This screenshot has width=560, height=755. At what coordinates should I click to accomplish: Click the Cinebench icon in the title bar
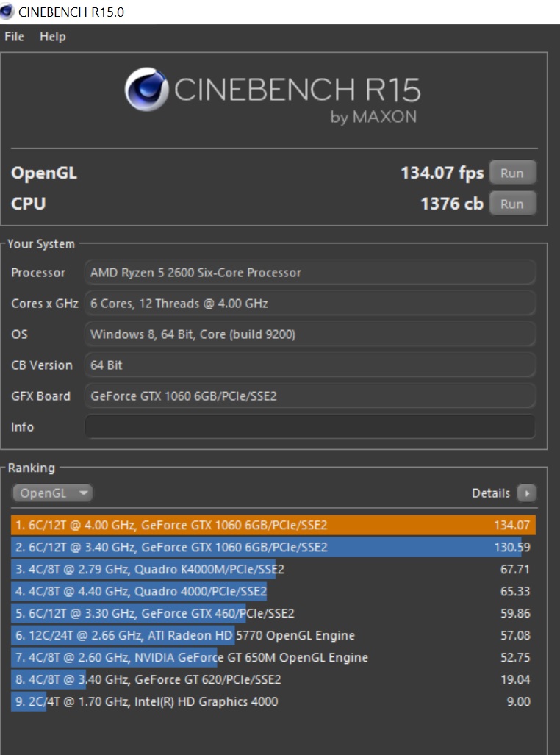(7, 12)
